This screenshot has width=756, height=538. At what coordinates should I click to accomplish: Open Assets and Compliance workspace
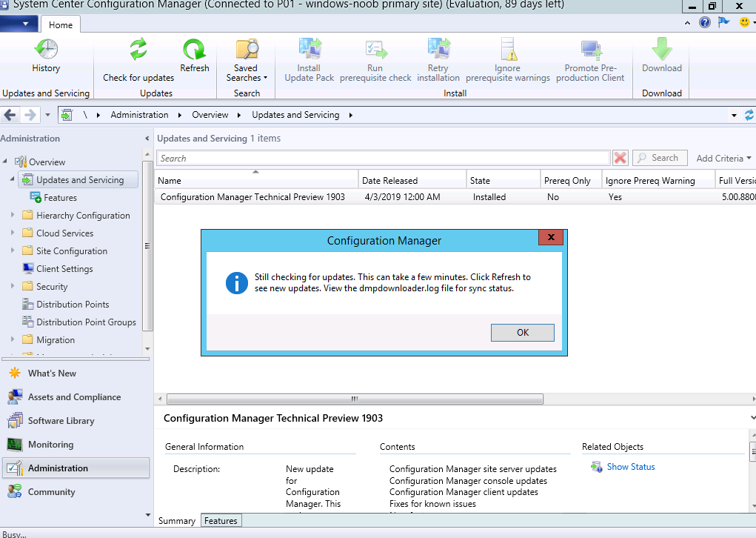click(74, 396)
